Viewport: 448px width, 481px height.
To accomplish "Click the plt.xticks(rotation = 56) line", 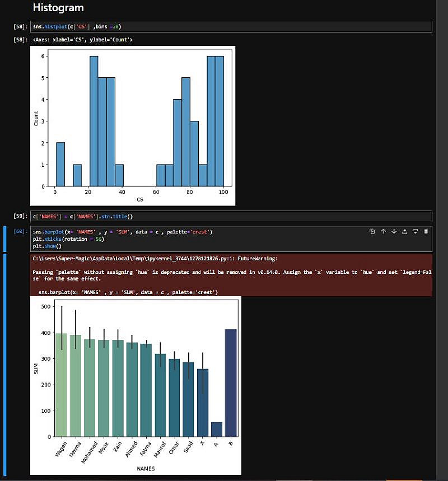I will click(x=68, y=239).
